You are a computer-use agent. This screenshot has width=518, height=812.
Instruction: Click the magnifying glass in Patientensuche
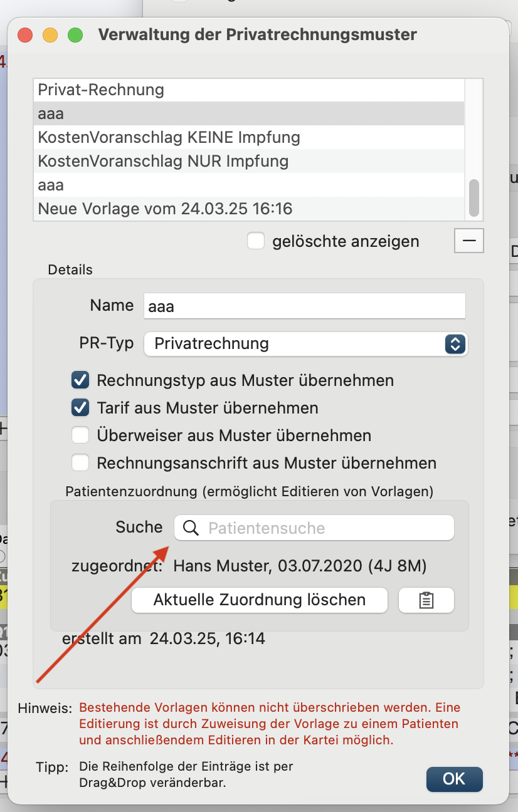point(191,528)
